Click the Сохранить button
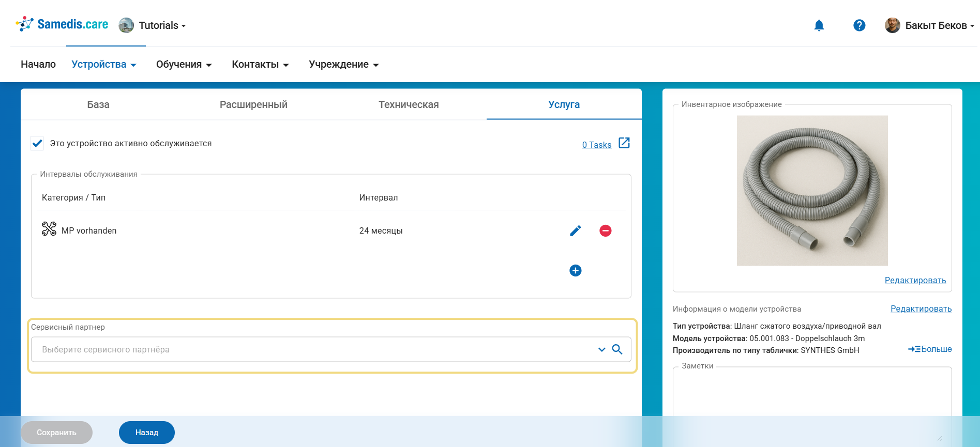 point(56,433)
